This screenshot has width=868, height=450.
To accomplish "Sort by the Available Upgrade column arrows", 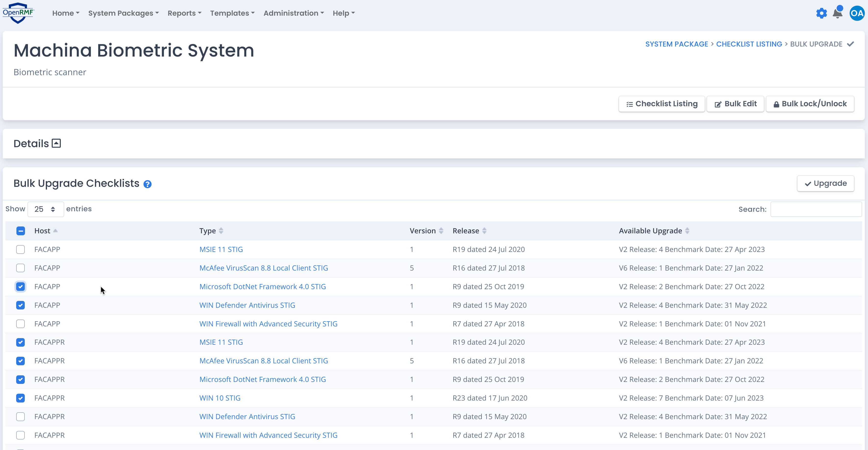I will tap(687, 231).
